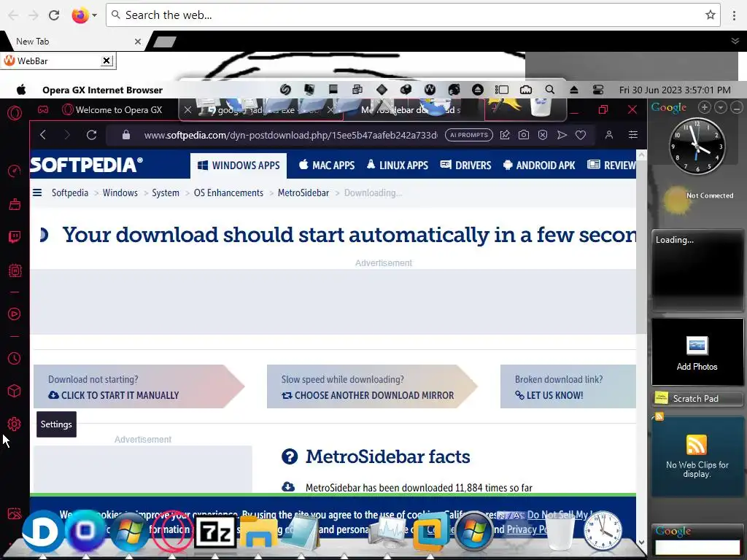Click LET US KNOW! link
747x560 pixels.
549,395
